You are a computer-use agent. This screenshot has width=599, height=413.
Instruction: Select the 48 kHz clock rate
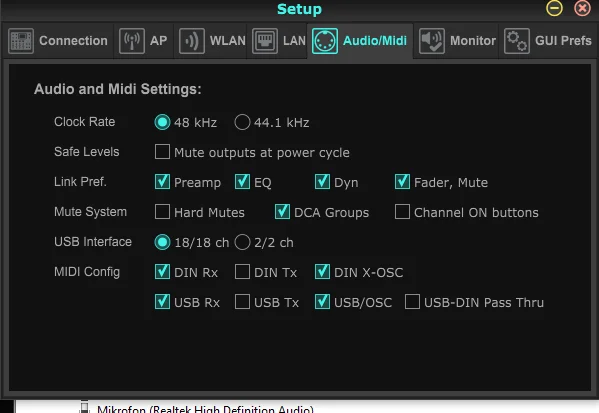[162, 122]
